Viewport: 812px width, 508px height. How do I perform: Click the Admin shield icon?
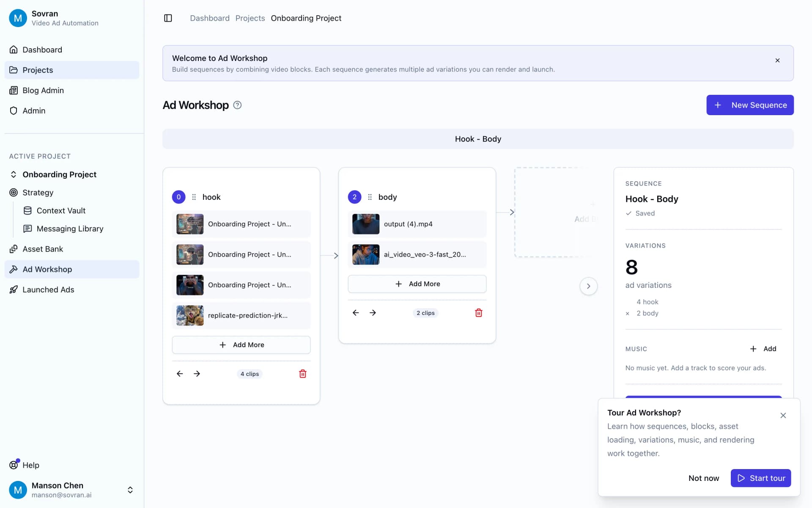[x=14, y=110]
